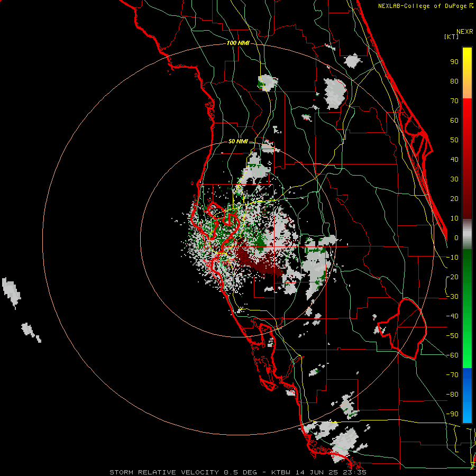The image size is (476, 476).
Task: Click the -80 knot scale label
Action: 452,395
